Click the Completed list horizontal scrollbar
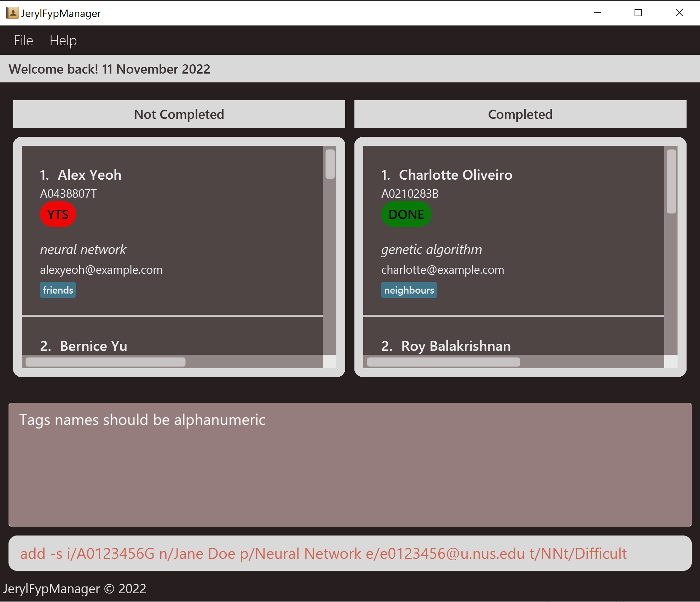Image resolution: width=700 pixels, height=602 pixels. pyautogui.click(x=443, y=362)
